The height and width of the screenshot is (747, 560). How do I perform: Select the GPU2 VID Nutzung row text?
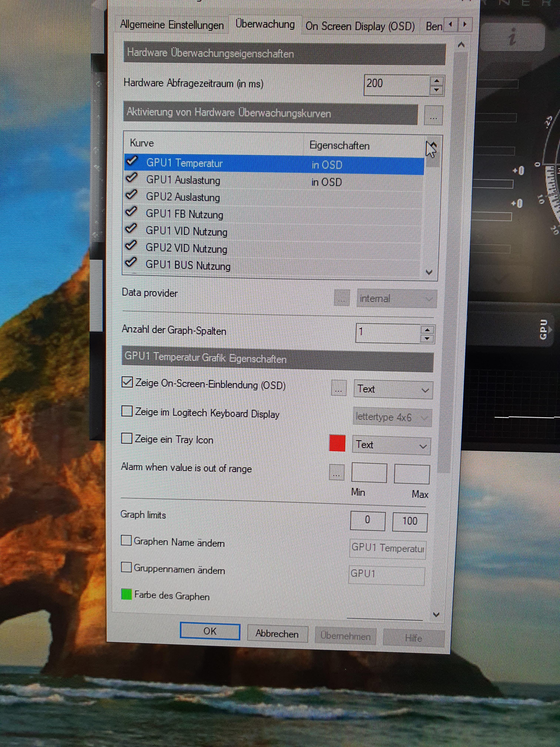[x=186, y=248]
